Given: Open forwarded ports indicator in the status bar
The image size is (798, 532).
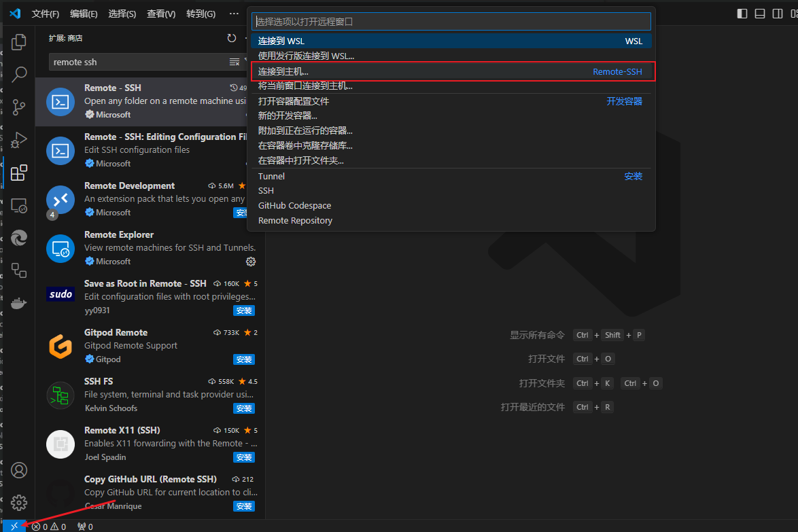Looking at the screenshot, I should click(x=85, y=527).
